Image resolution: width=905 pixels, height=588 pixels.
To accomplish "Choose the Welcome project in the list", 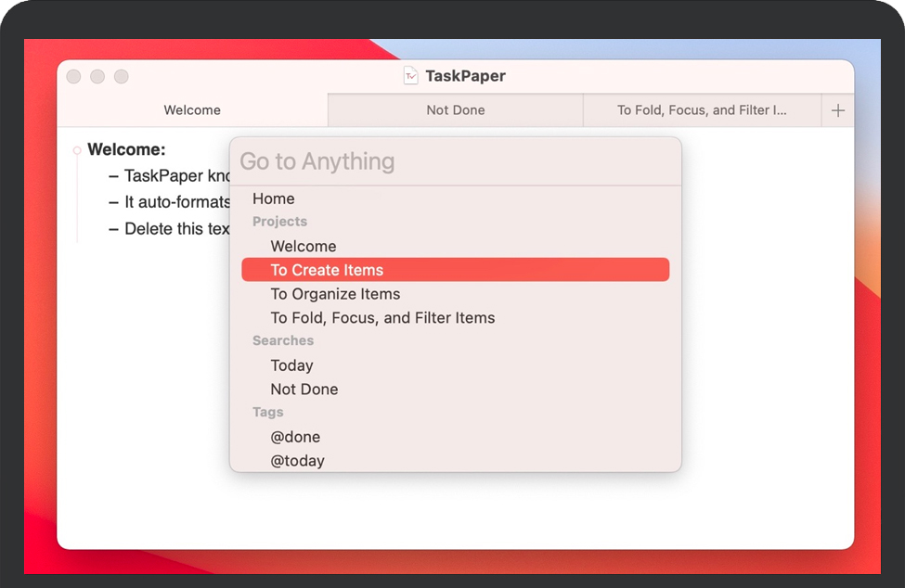I will [304, 247].
